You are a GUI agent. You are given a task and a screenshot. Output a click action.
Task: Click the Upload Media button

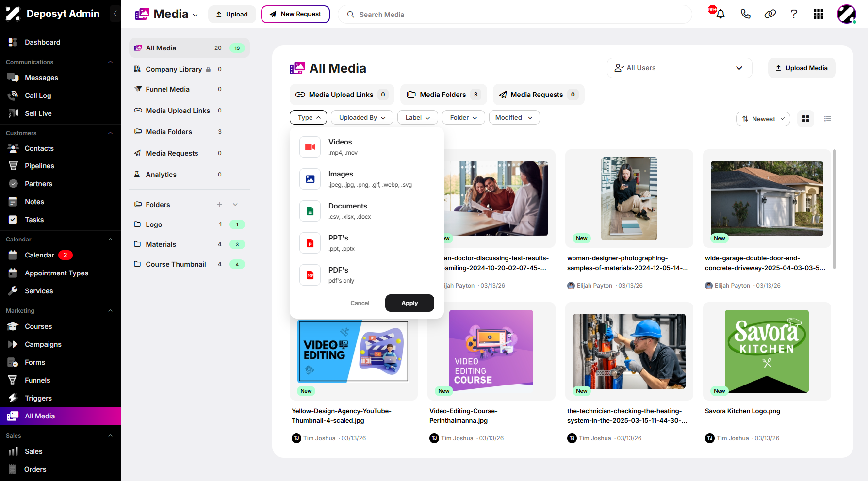802,68
